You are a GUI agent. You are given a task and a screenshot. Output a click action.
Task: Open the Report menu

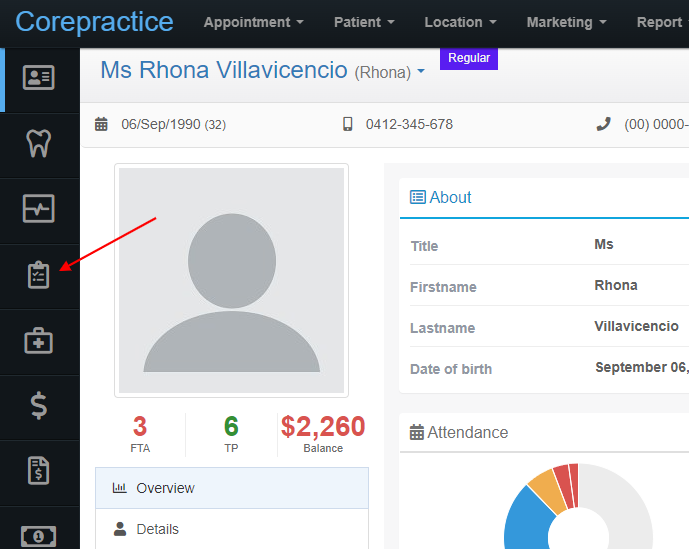[663, 22]
